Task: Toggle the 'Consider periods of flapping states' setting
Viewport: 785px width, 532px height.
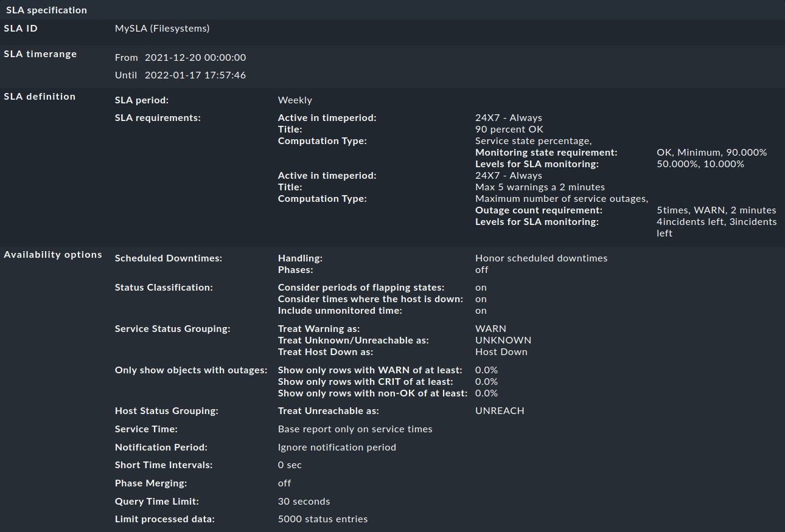Action: (480, 287)
